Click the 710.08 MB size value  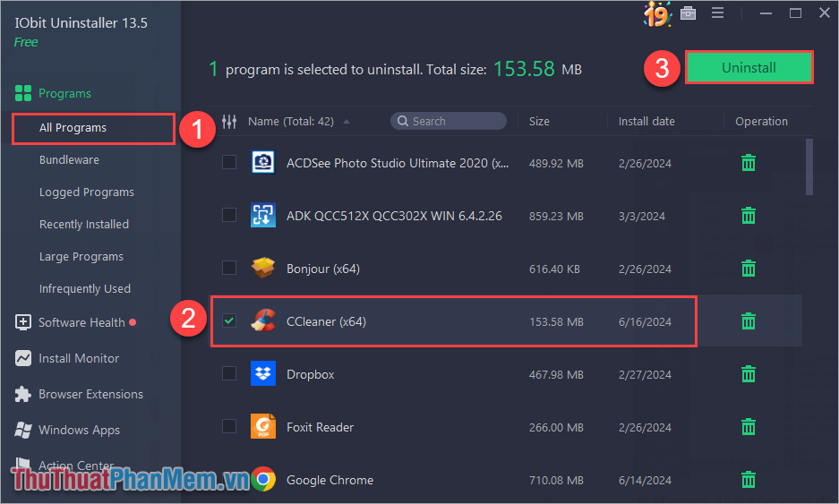556,480
